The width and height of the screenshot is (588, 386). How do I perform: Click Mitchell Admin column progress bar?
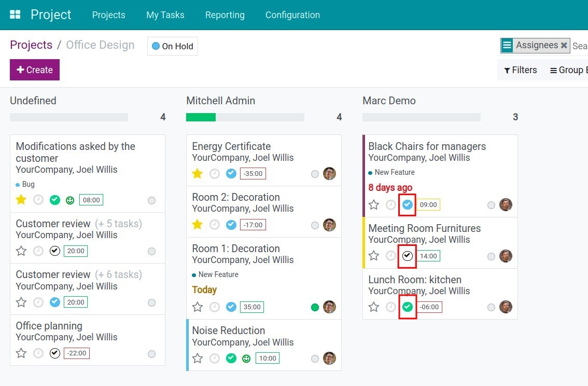coord(245,117)
